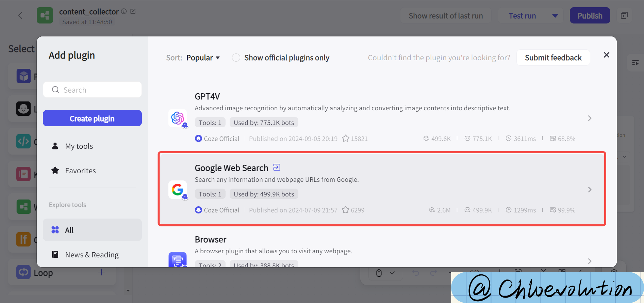The width and height of the screenshot is (644, 303).
Task: Open the dropdown beside the mouse mode icon
Action: coord(392,273)
